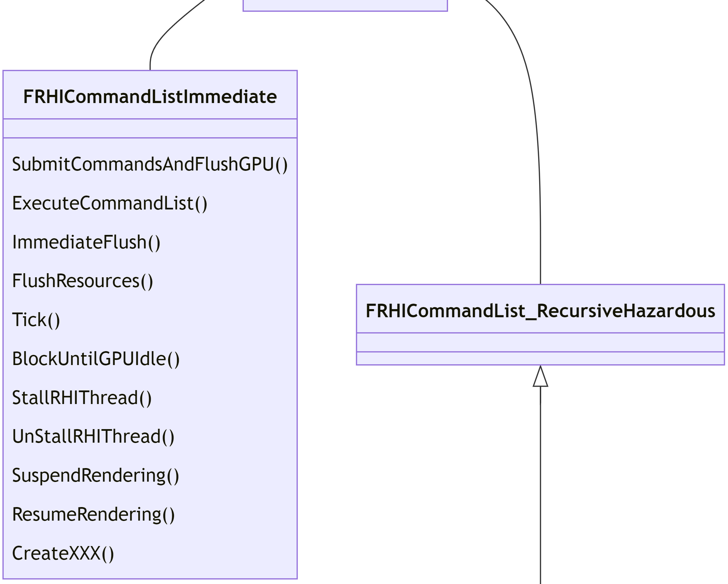Select StallRHIThread() in the method list

tap(82, 398)
